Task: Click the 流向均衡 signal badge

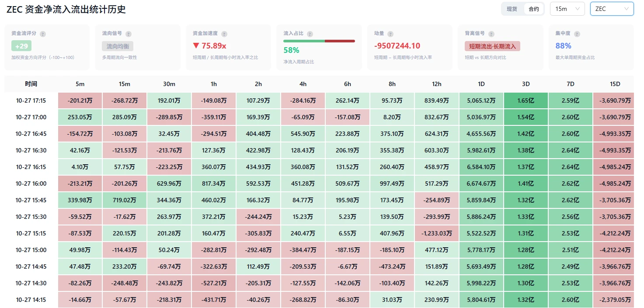Action: pos(118,46)
